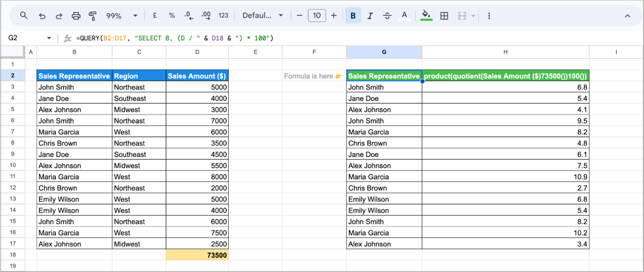Select the cell showing 2.7
Screen dimensions: 644x272
(x=505, y=188)
